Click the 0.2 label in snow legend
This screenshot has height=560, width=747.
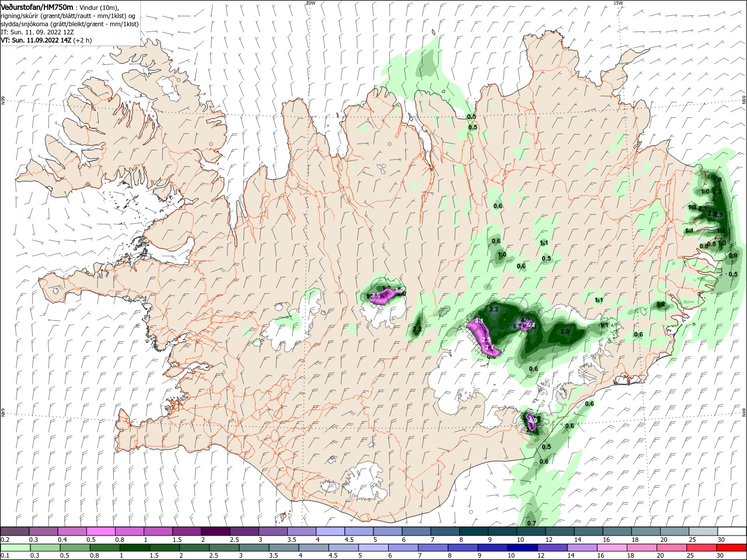pyautogui.click(x=5, y=540)
